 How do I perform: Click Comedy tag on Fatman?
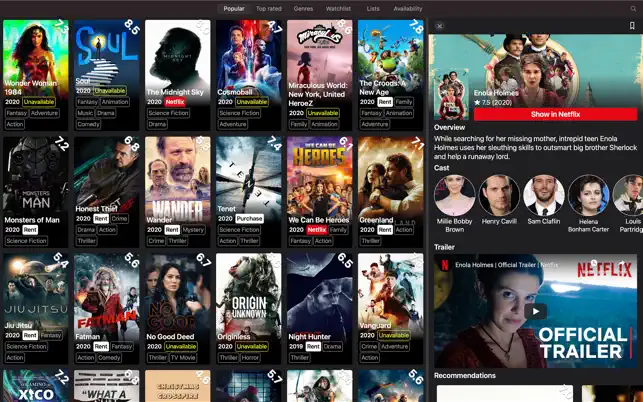tap(109, 358)
